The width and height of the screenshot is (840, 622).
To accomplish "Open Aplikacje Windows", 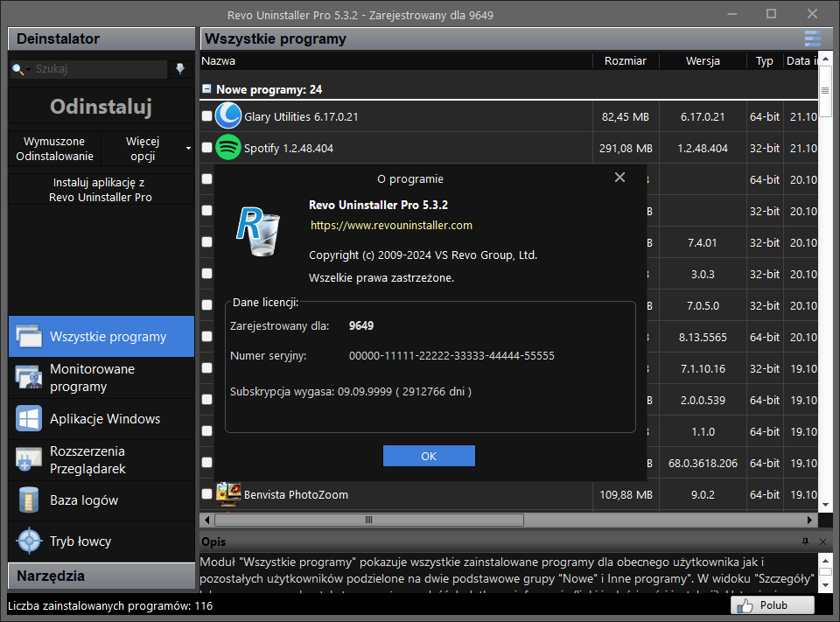I will (x=101, y=419).
